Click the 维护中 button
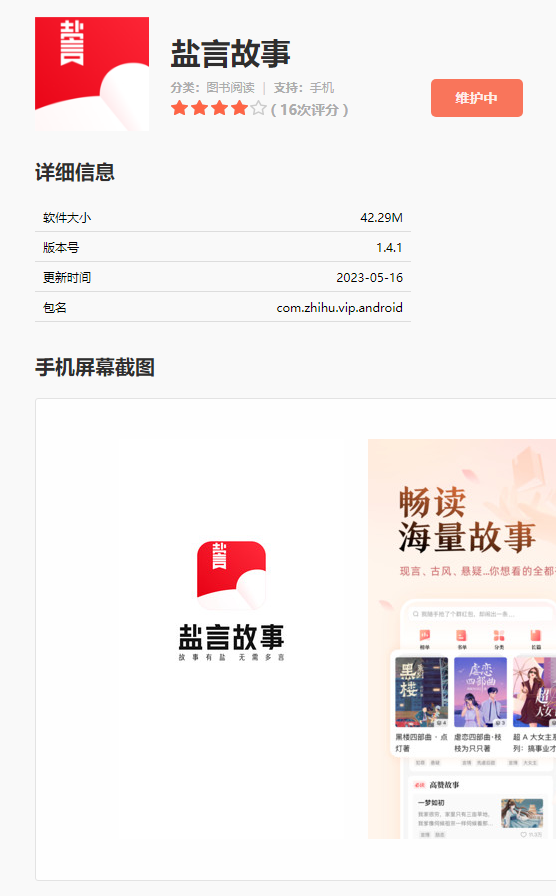 (477, 98)
